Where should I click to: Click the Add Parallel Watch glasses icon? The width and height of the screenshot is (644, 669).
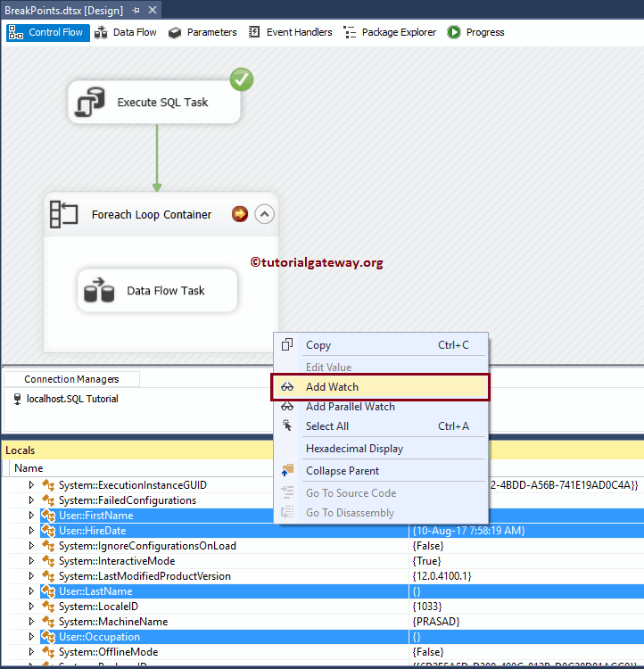click(287, 407)
